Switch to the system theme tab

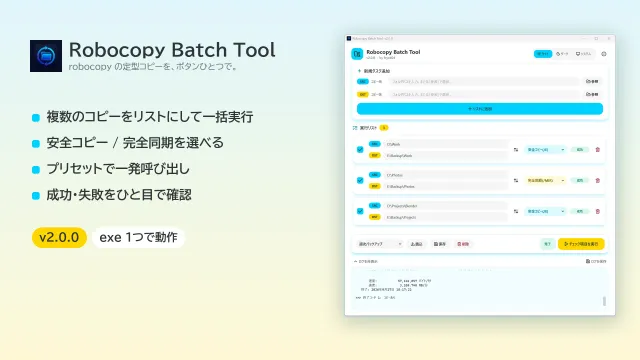coord(583,54)
